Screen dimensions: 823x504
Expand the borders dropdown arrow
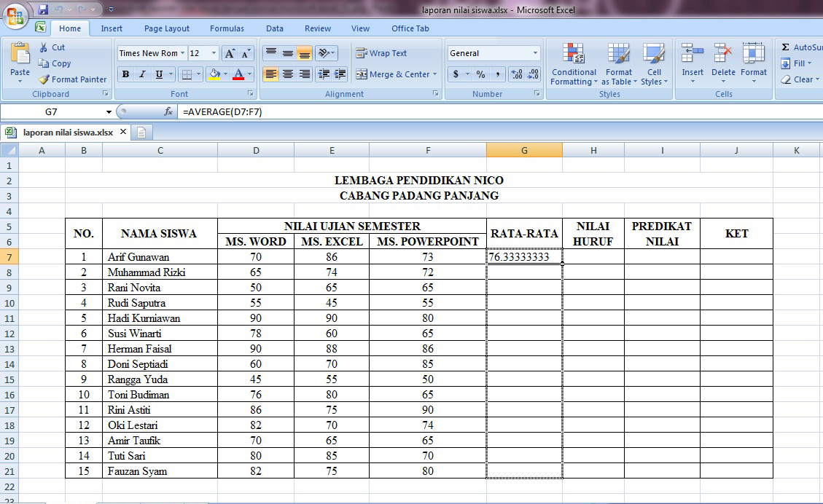[x=198, y=74]
